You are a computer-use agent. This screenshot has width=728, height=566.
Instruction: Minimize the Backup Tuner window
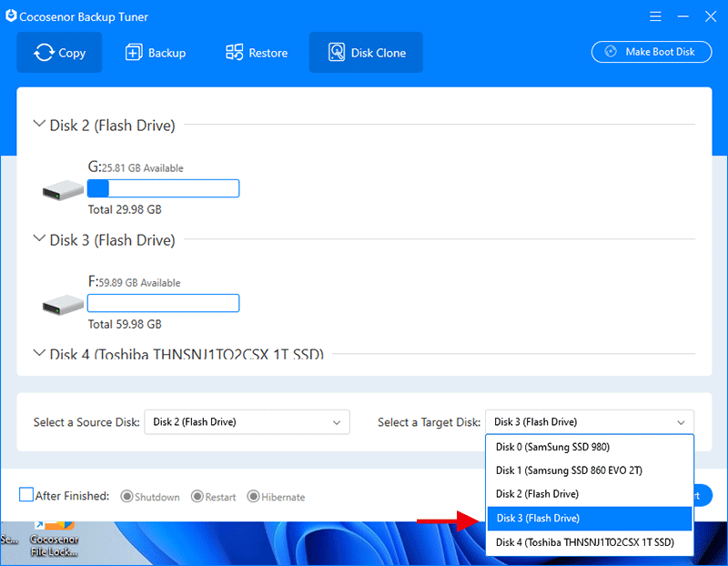coord(683,16)
